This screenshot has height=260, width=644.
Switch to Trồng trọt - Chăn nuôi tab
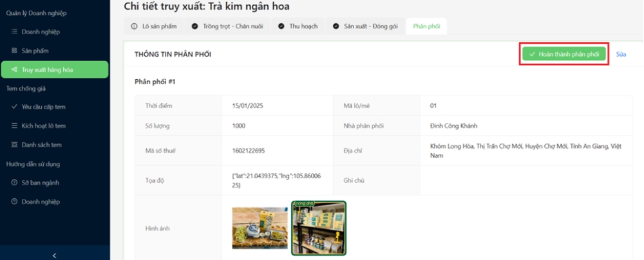point(227,26)
